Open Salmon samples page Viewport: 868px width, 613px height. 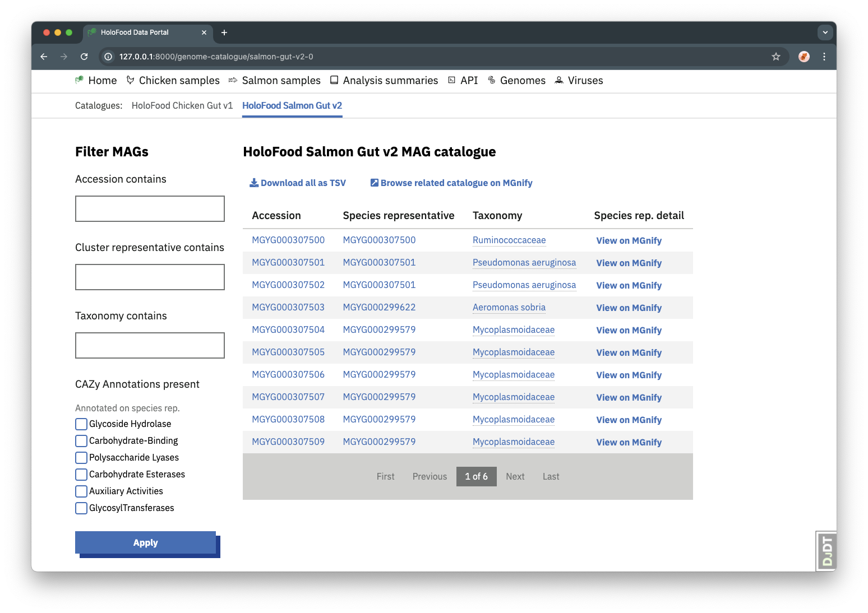pos(281,81)
